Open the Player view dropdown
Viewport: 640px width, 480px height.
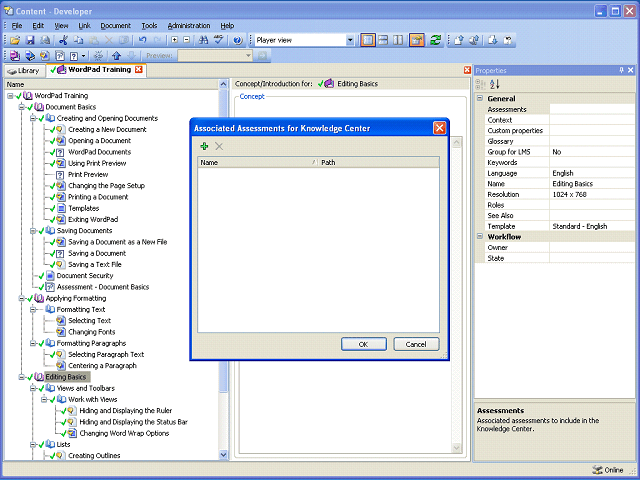point(350,40)
